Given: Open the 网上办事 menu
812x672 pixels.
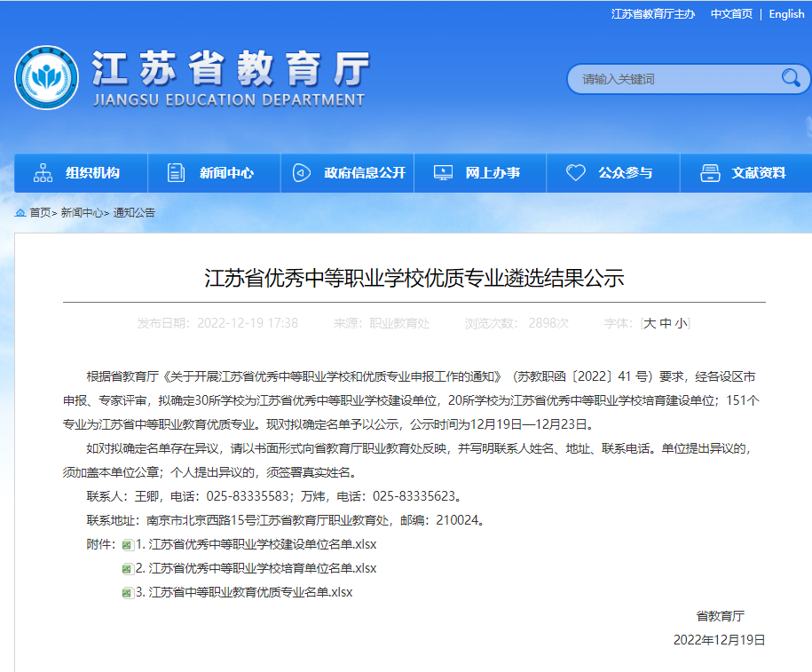Looking at the screenshot, I should click(x=480, y=172).
